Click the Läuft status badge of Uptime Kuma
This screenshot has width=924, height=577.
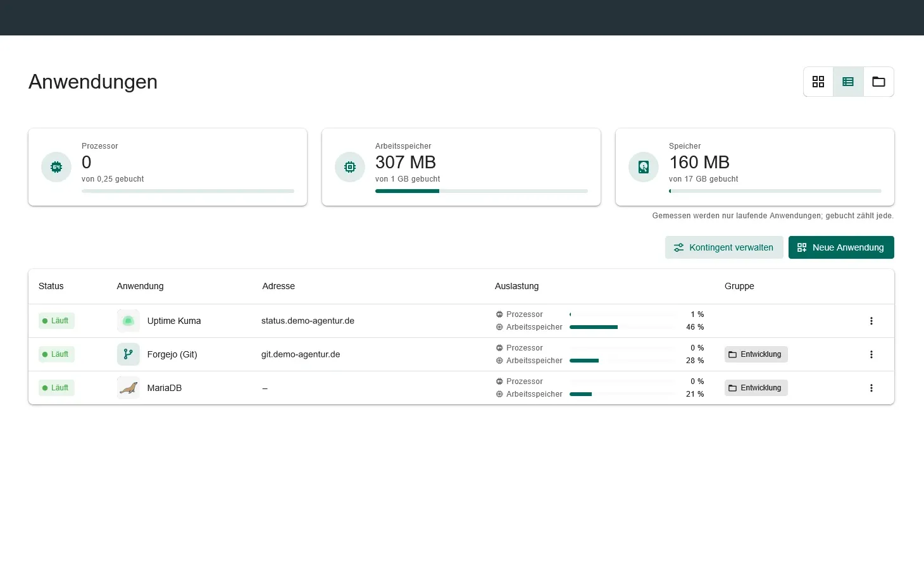click(x=56, y=321)
